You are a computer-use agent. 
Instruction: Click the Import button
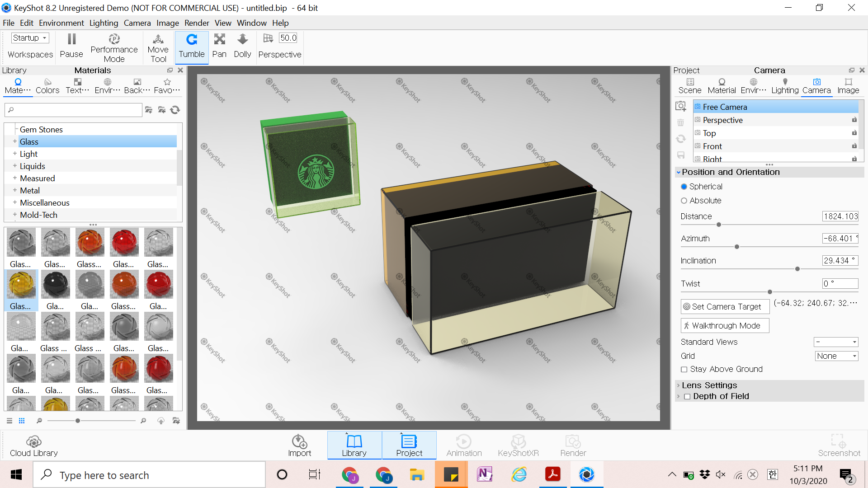(299, 446)
